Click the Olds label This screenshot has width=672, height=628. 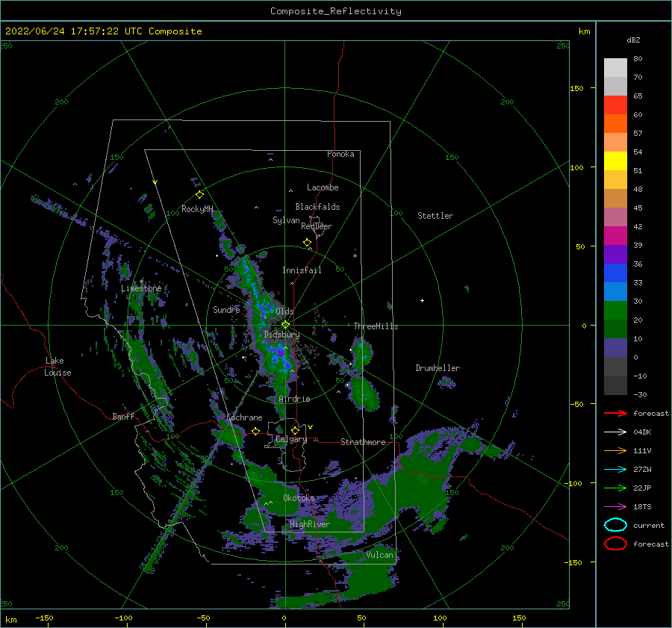[x=284, y=311]
